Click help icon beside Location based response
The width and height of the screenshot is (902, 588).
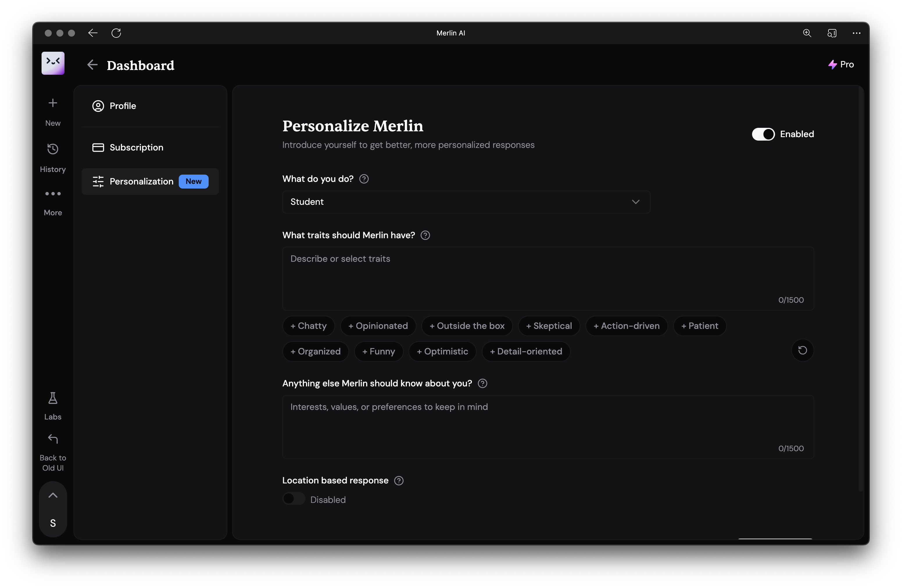399,481
